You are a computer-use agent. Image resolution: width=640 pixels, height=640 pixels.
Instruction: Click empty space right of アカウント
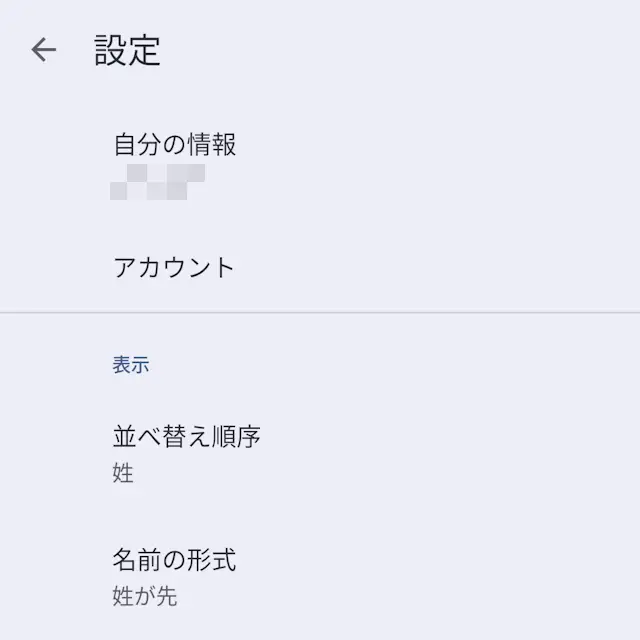pyautogui.click(x=450, y=267)
